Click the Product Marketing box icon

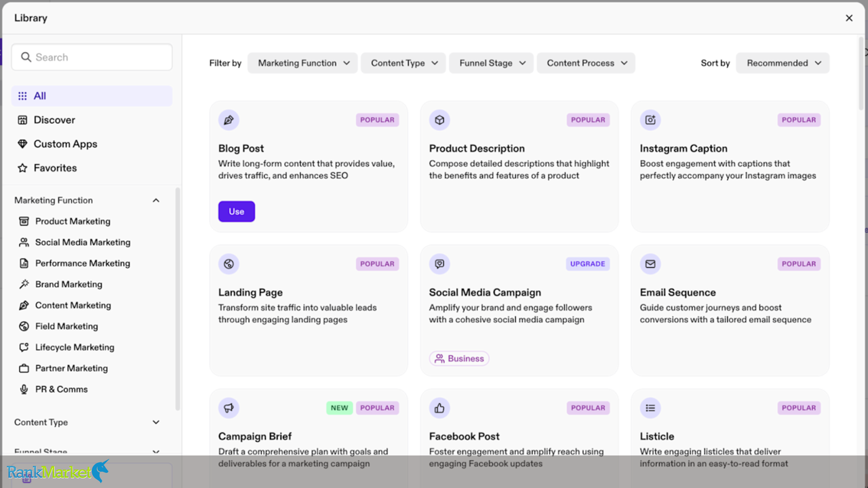click(24, 221)
